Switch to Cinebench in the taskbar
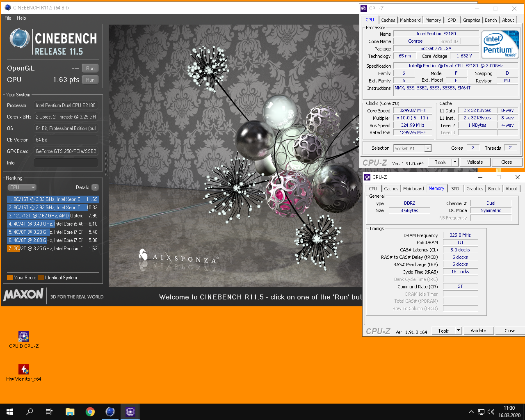The width and height of the screenshot is (525, 420). [x=110, y=412]
